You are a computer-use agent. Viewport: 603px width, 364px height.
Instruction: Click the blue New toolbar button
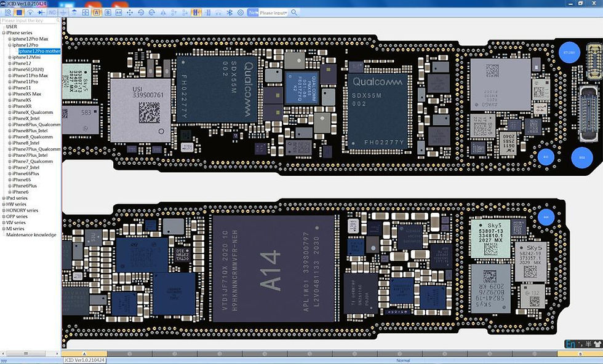pos(253,13)
